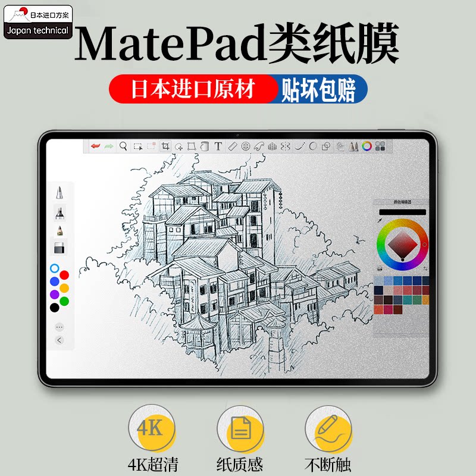Select the Text tool
476x476 pixels.
[217, 145]
